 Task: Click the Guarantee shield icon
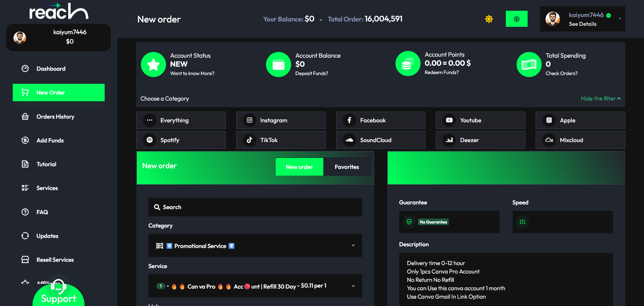click(409, 222)
